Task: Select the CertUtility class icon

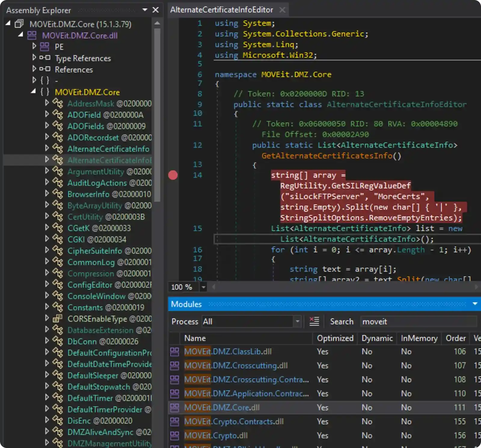Action: click(58, 217)
